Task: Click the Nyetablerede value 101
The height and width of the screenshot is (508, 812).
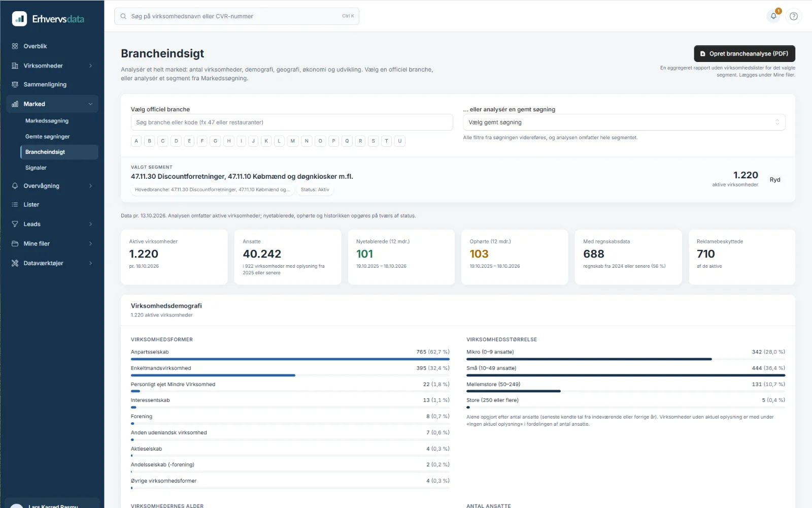Action: coord(364,254)
